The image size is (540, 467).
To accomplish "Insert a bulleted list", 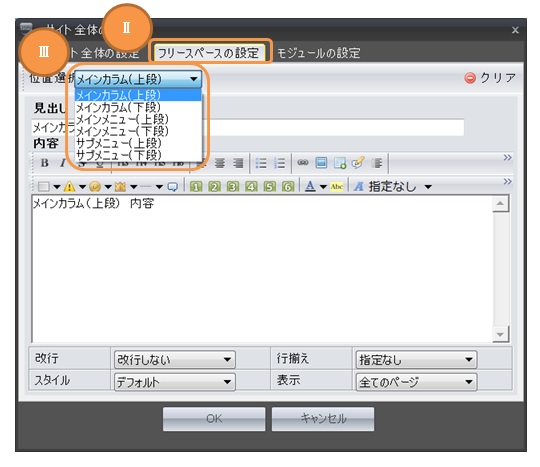I will pyautogui.click(x=261, y=163).
